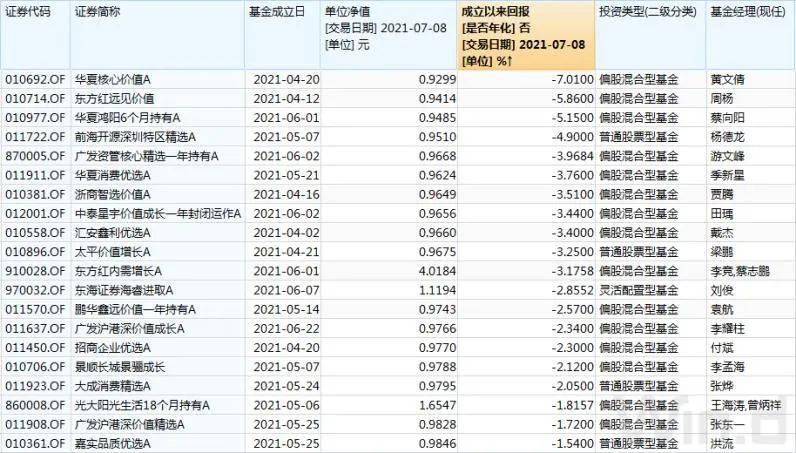
Task: Select fund name 招商企业优选A
Action: click(113, 348)
